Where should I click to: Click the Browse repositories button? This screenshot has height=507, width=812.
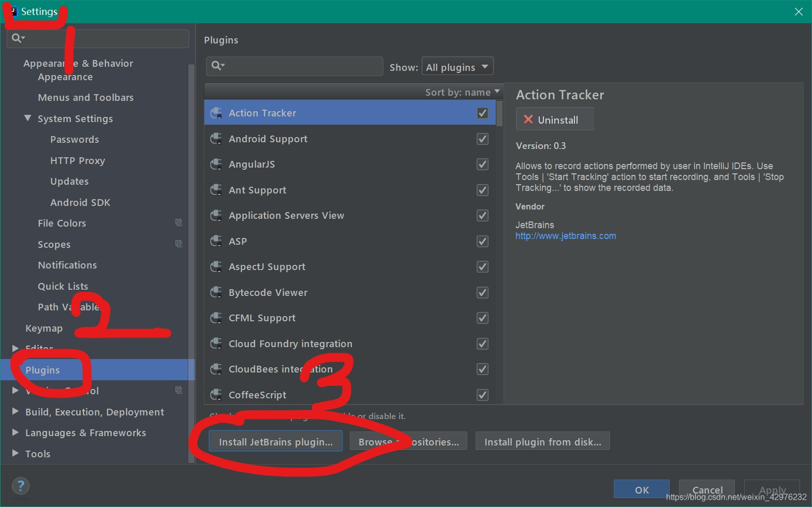coord(408,441)
